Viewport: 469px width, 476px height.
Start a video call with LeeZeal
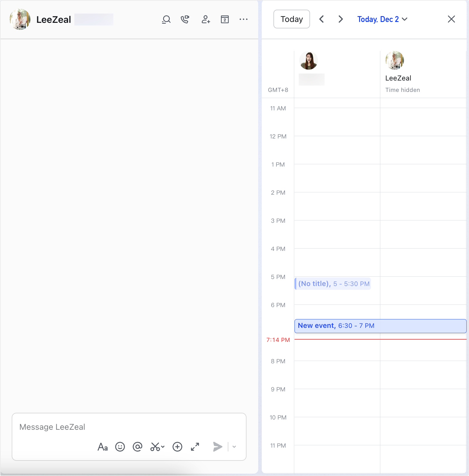(185, 19)
